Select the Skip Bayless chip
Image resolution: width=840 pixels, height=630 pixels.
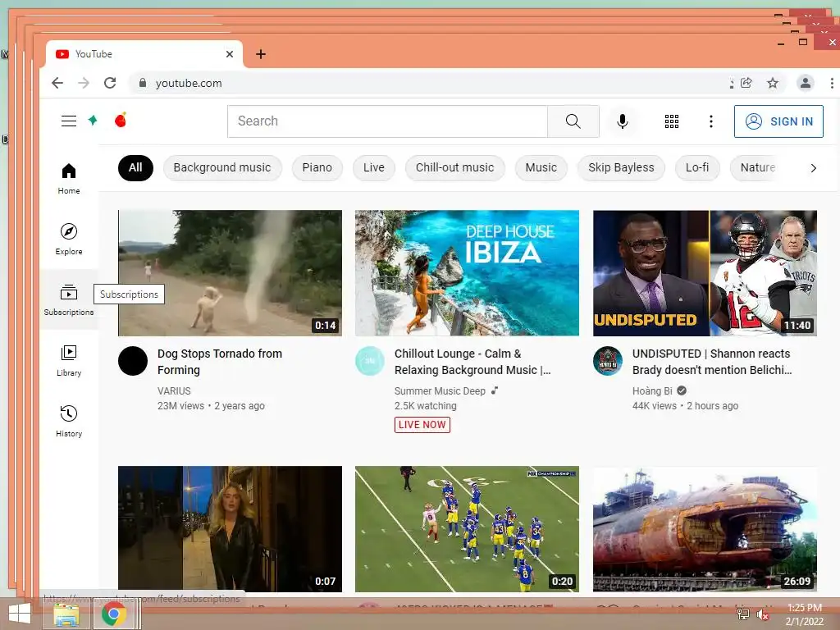(622, 167)
